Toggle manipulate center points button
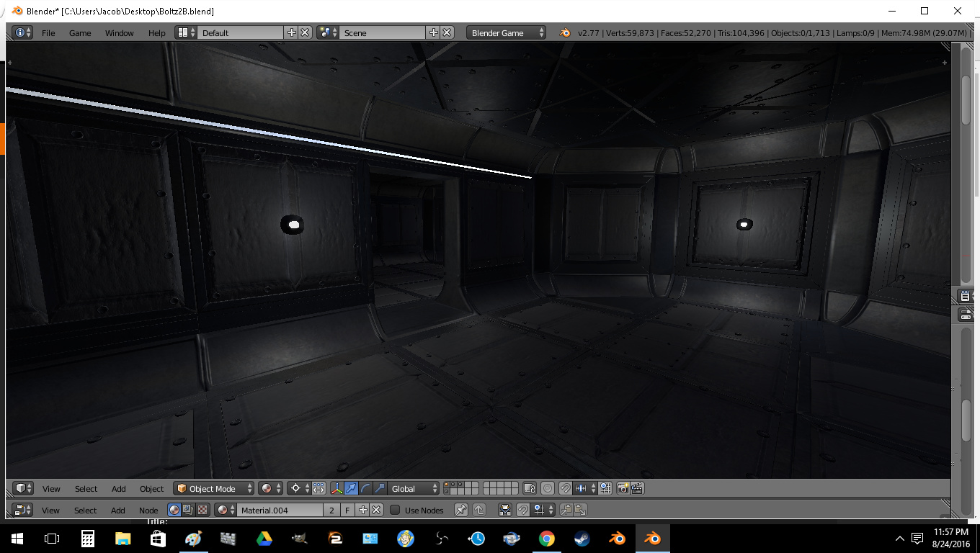980x553 pixels. click(318, 488)
